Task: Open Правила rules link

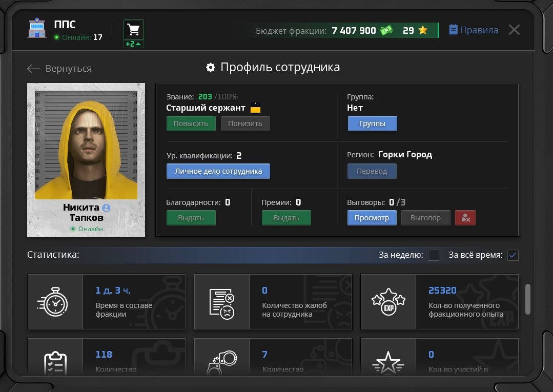Action: (x=474, y=30)
